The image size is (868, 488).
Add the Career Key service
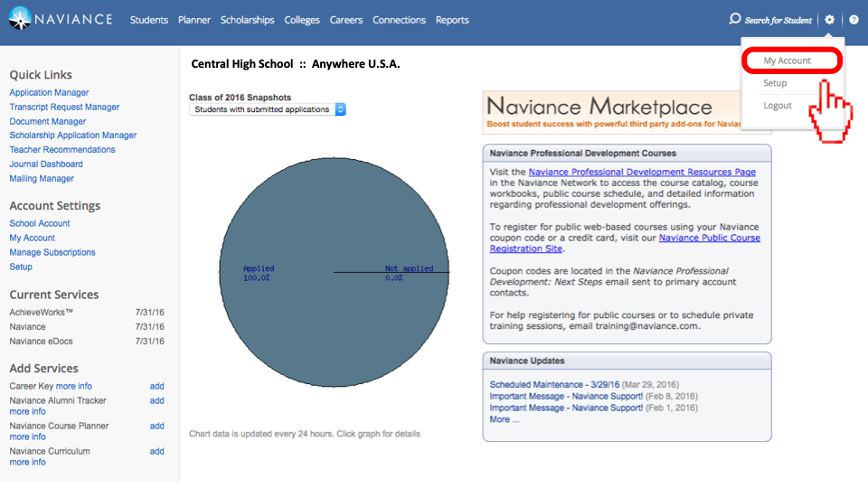pyautogui.click(x=156, y=386)
